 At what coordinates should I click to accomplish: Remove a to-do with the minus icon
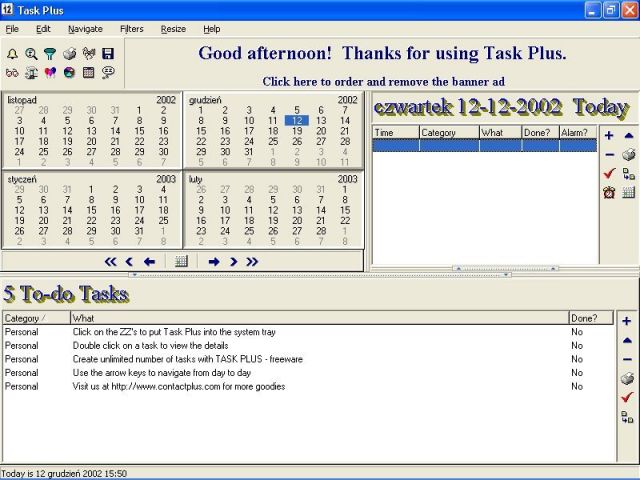pyautogui.click(x=627, y=360)
